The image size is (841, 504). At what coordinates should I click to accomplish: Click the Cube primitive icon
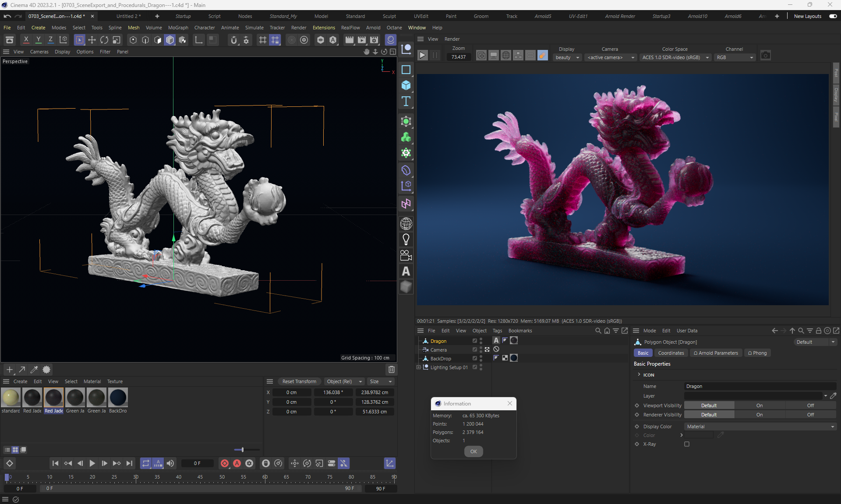coord(406,85)
